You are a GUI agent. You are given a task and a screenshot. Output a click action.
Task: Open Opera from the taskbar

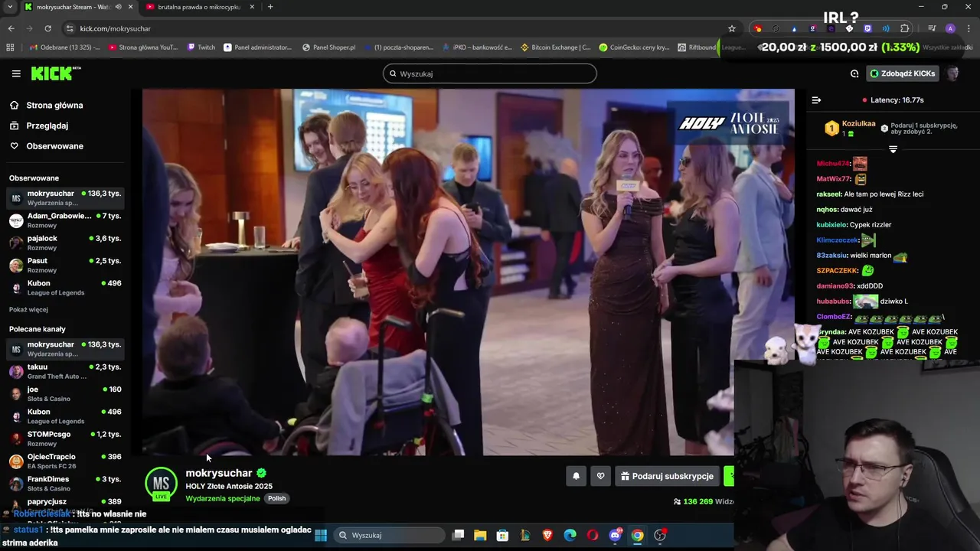[593, 535]
